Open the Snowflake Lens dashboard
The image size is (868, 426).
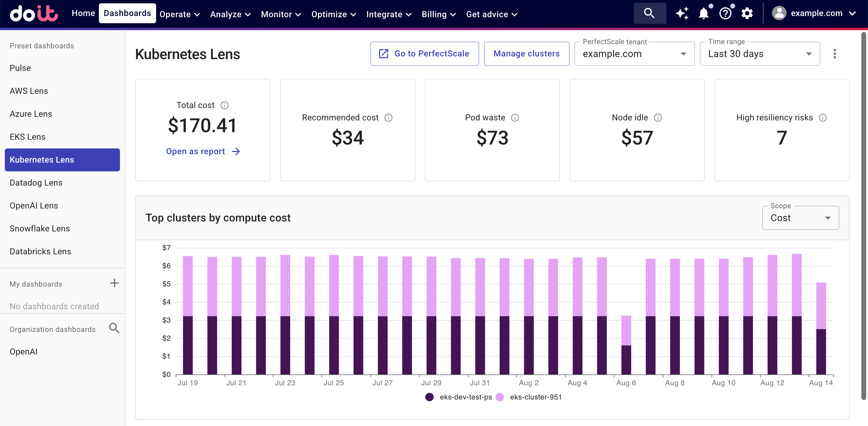62,229
